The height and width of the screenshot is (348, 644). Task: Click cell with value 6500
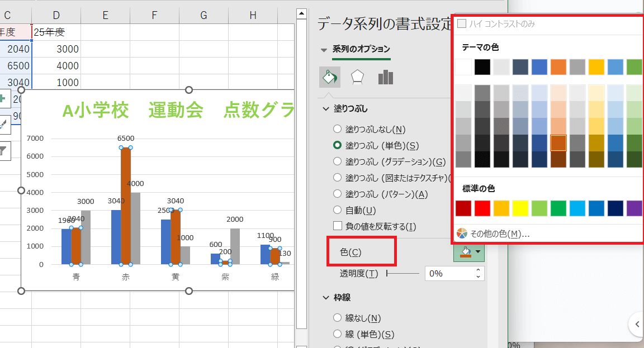pyautogui.click(x=16, y=66)
